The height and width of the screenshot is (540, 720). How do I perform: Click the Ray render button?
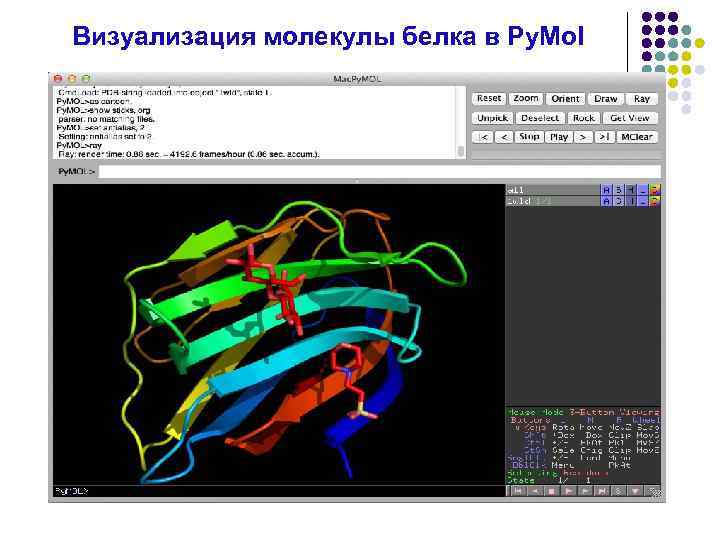click(641, 99)
